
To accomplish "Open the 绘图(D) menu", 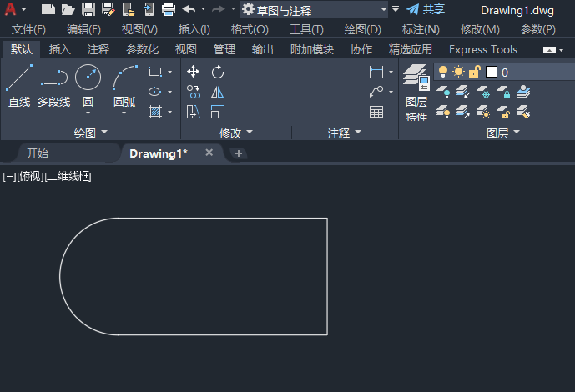I will point(363,29).
